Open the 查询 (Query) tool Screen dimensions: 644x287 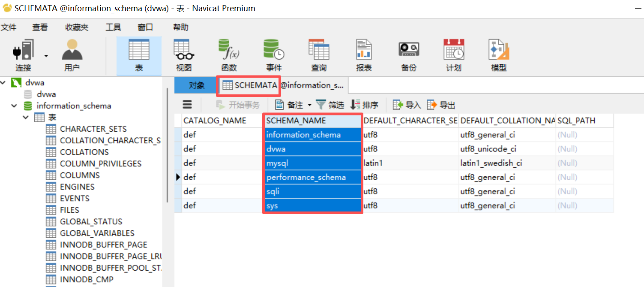click(318, 54)
